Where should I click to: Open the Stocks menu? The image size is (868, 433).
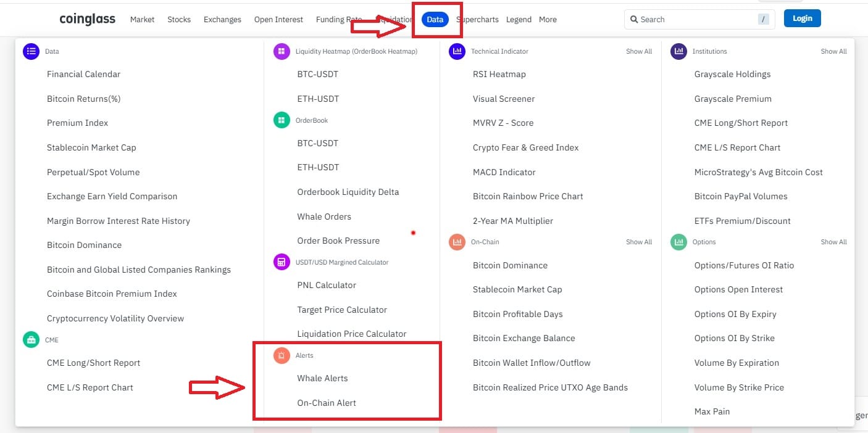[x=179, y=19]
